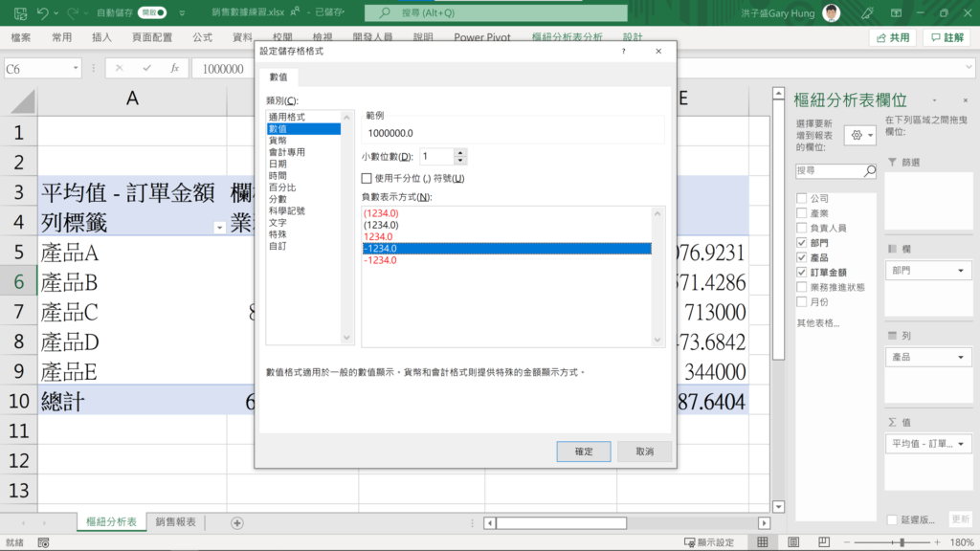The width and height of the screenshot is (980, 551).
Task: Switch to Page Break Preview icon
Action: pos(824,542)
